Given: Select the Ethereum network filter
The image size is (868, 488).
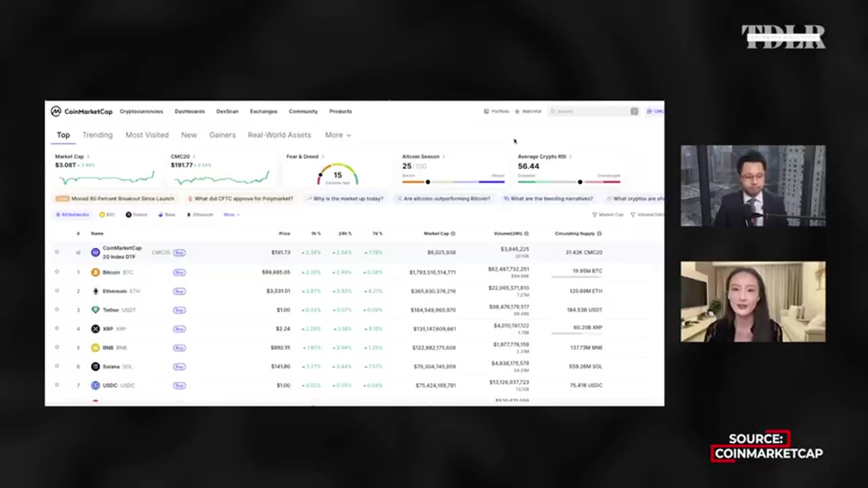Looking at the screenshot, I should [200, 215].
